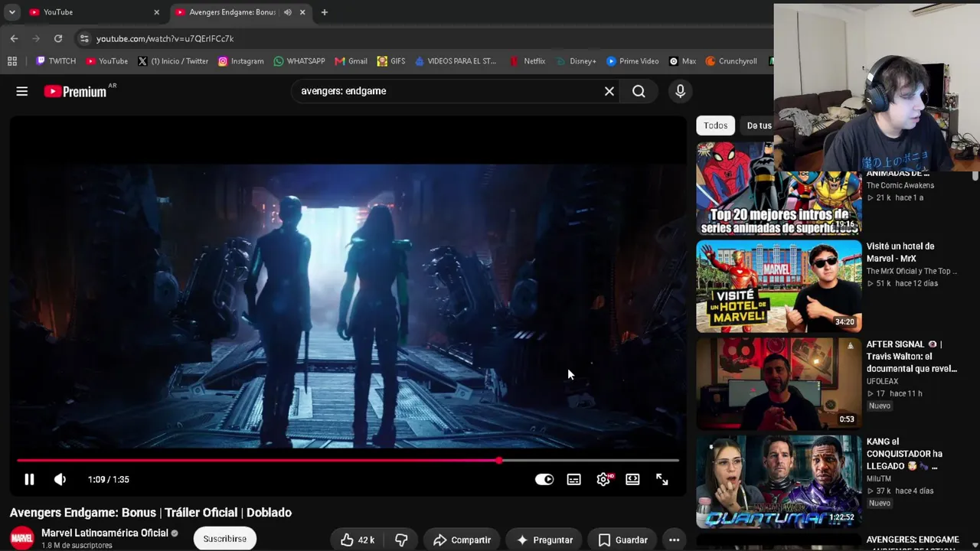This screenshot has width=980, height=551.
Task: Open the player settings gear
Action: pos(603,480)
